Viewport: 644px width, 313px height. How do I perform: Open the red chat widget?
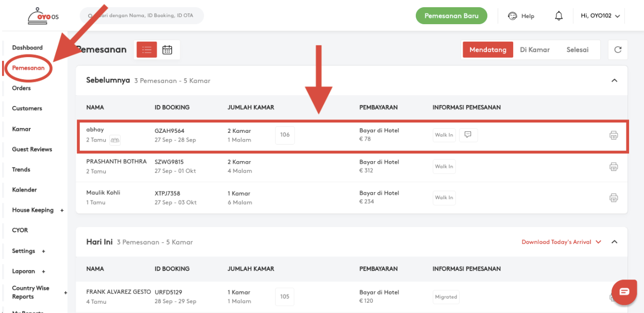(624, 292)
